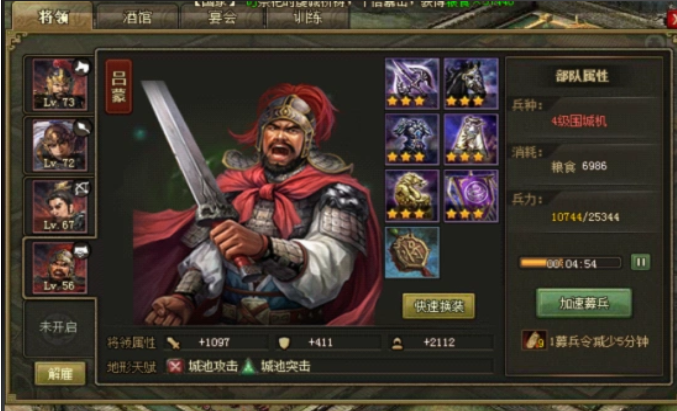Click the 快速换装 button

click(x=439, y=306)
